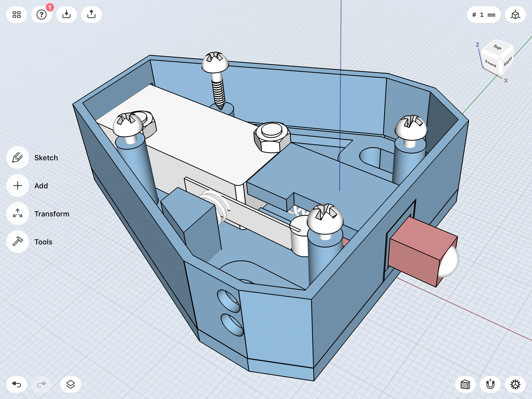
Task: Click the Sketch menu label
Action: click(x=46, y=158)
